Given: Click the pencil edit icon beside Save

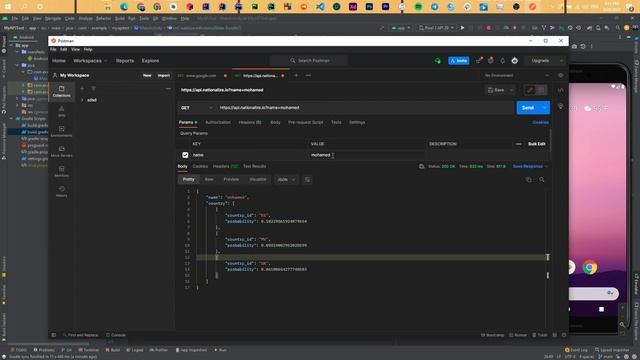Looking at the screenshot, I should pyautogui.click(x=530, y=90).
